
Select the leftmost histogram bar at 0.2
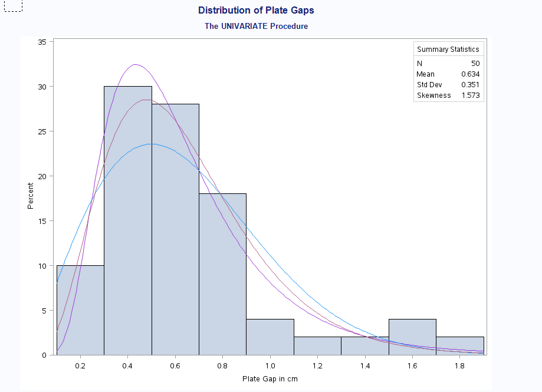coord(80,309)
